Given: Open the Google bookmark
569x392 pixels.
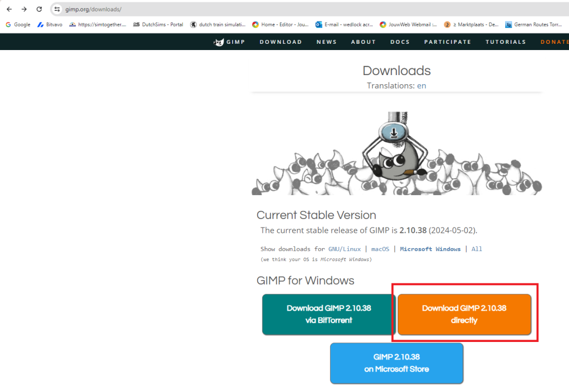Looking at the screenshot, I should coord(18,24).
